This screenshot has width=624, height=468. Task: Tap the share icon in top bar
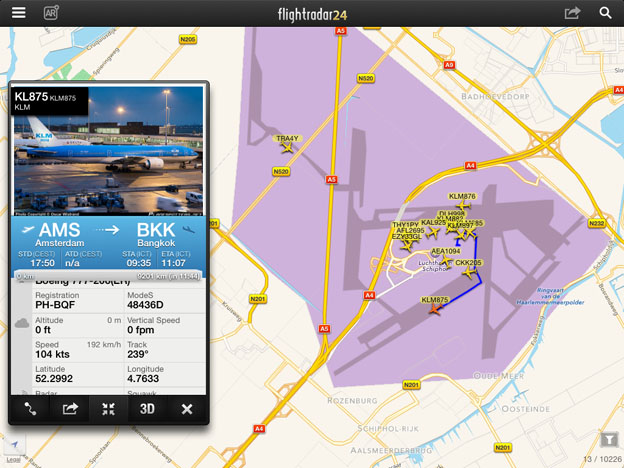click(x=572, y=13)
